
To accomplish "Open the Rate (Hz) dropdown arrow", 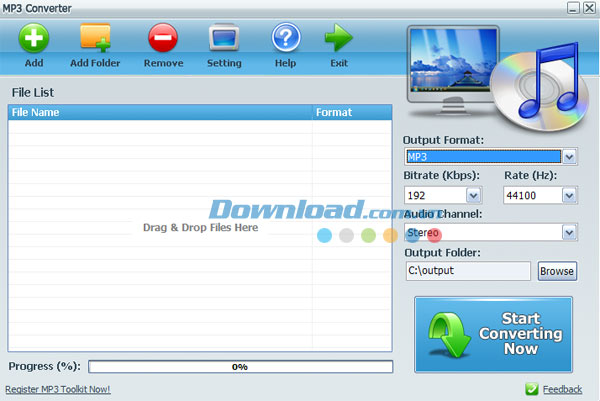I will (569, 196).
